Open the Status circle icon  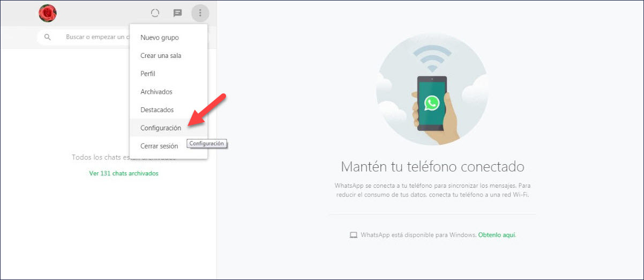[155, 13]
